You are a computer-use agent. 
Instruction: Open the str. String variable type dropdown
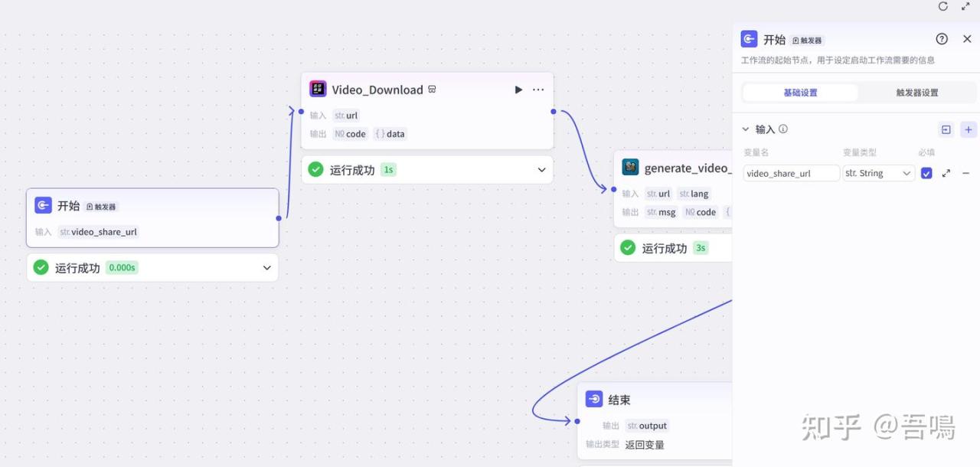tap(878, 174)
